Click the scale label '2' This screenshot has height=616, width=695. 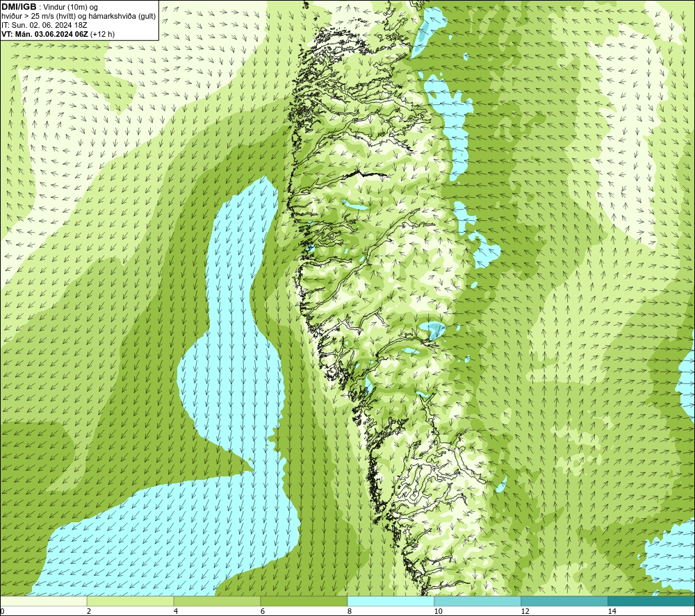[x=89, y=612]
